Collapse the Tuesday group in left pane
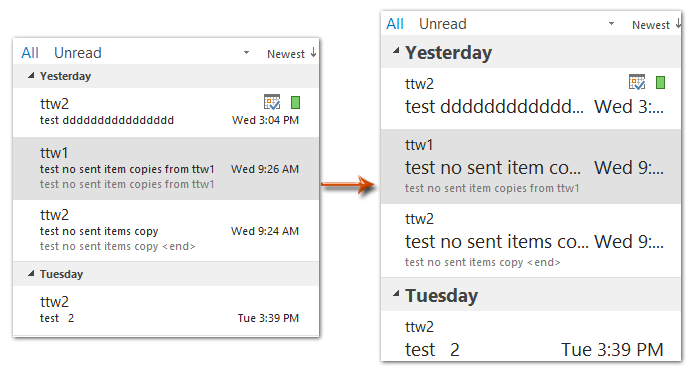 31,274
